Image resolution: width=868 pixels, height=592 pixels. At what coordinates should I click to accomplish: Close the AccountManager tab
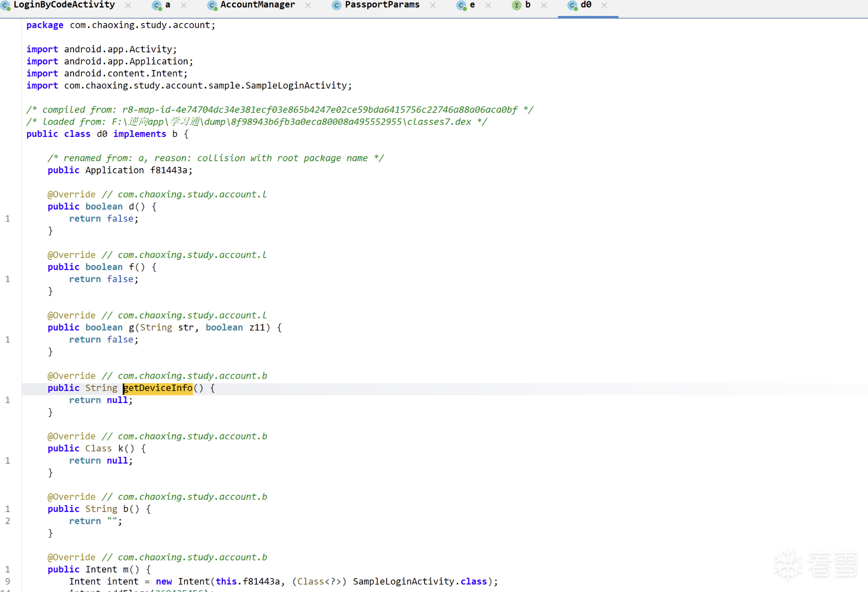point(308,5)
